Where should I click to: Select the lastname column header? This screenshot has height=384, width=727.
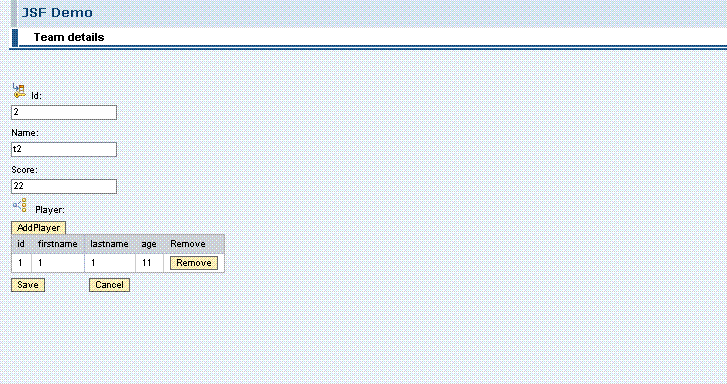[109, 244]
